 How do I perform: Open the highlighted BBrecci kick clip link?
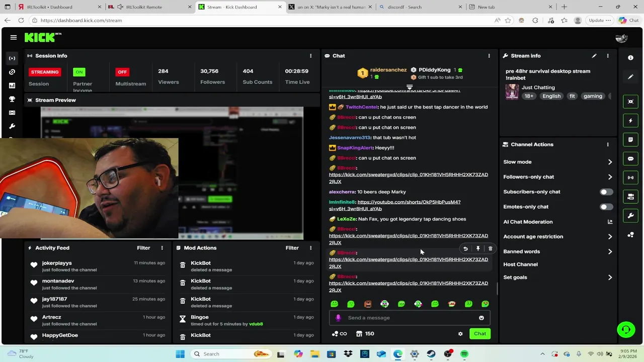[x=409, y=263]
